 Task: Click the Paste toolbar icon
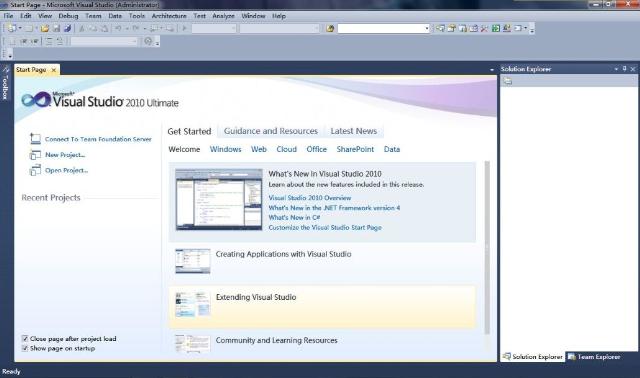(104, 28)
